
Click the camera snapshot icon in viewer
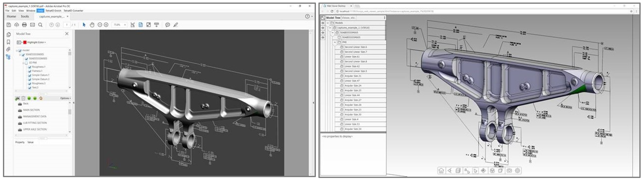click(x=509, y=170)
